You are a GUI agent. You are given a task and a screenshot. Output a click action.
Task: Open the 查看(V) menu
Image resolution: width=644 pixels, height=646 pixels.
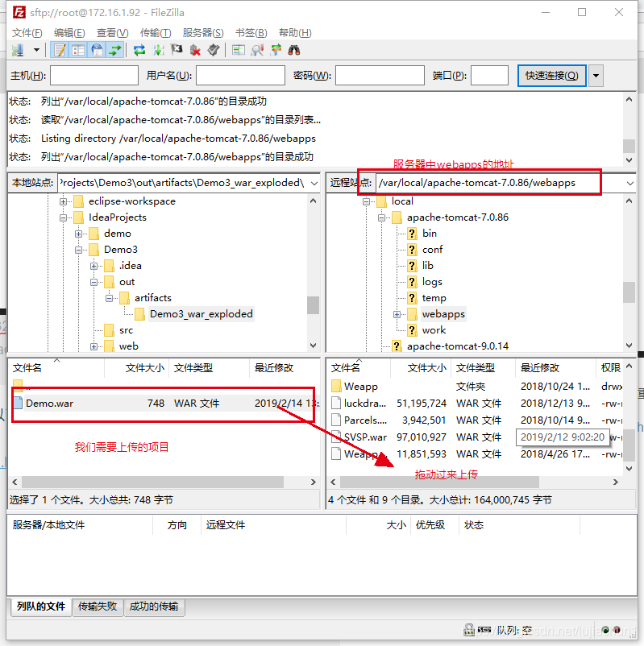tap(112, 32)
